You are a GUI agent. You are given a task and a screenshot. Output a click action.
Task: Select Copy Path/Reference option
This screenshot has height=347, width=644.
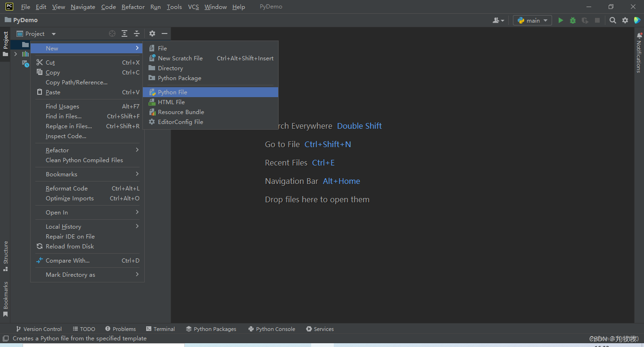(x=87, y=82)
